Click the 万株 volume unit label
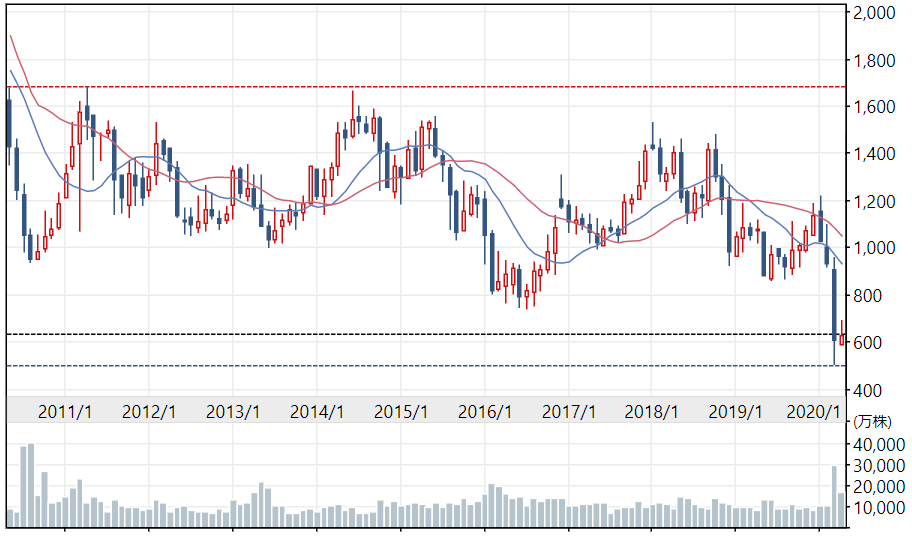 [x=872, y=421]
